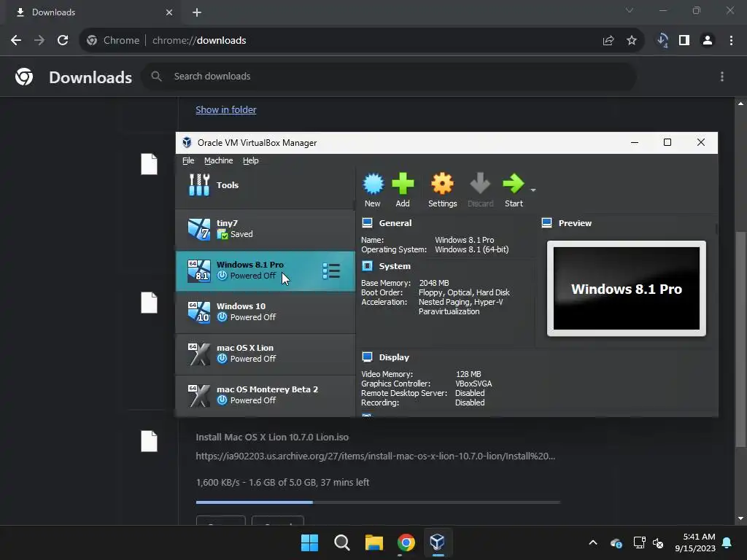Switch to Chrome in the taskbar

[406, 542]
